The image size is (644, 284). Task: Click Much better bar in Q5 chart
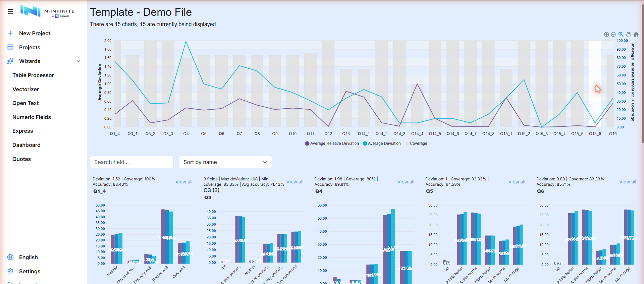coord(490,250)
